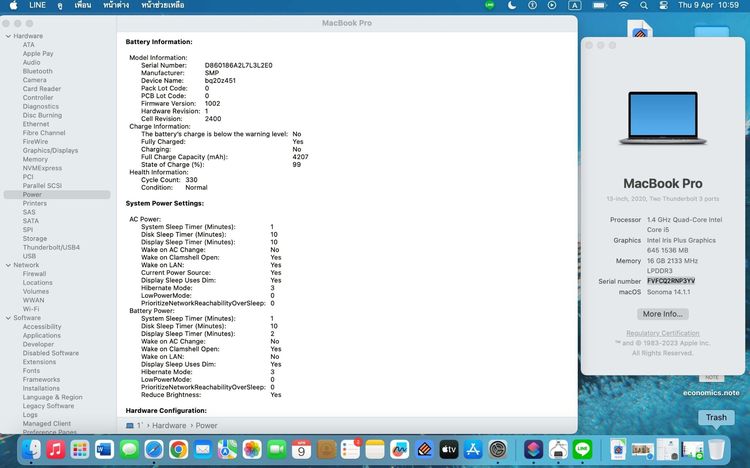Viewport: 750px width, 468px height.
Task: Open Reminders with badge in Dock
Action: point(350,450)
